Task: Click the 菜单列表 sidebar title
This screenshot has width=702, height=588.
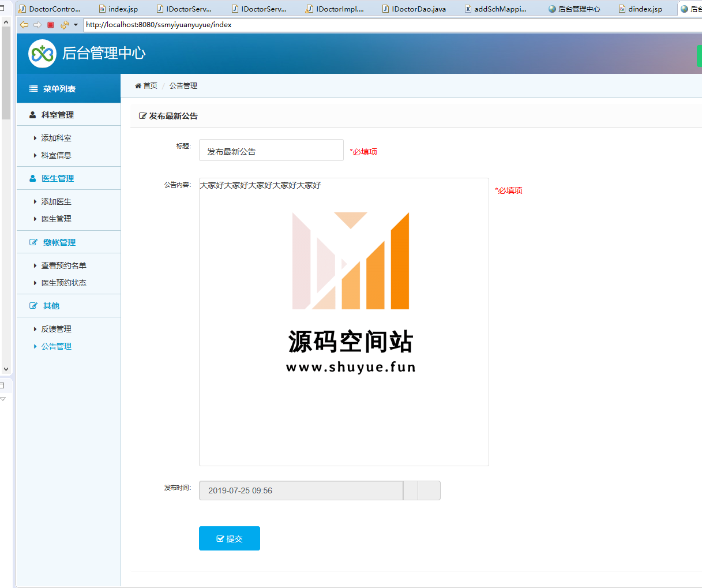Action: [59, 89]
